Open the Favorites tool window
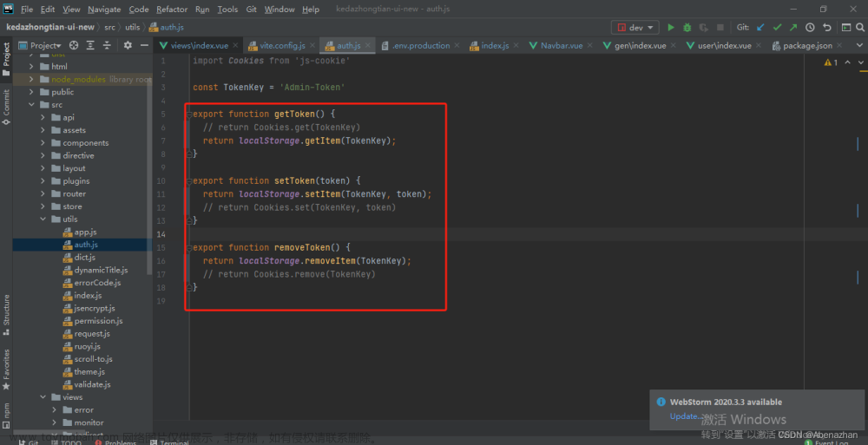 (x=6, y=370)
